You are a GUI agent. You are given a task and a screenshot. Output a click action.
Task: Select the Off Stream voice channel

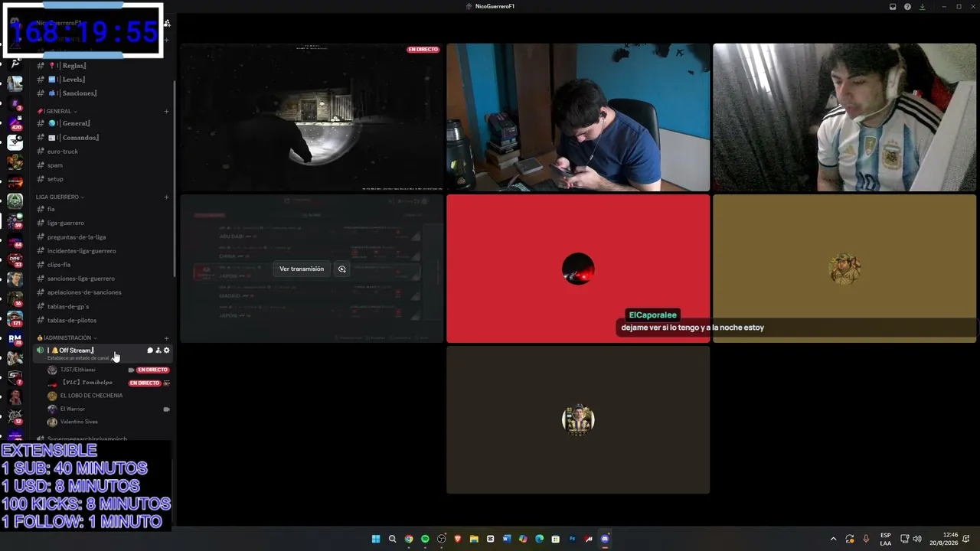pos(103,353)
